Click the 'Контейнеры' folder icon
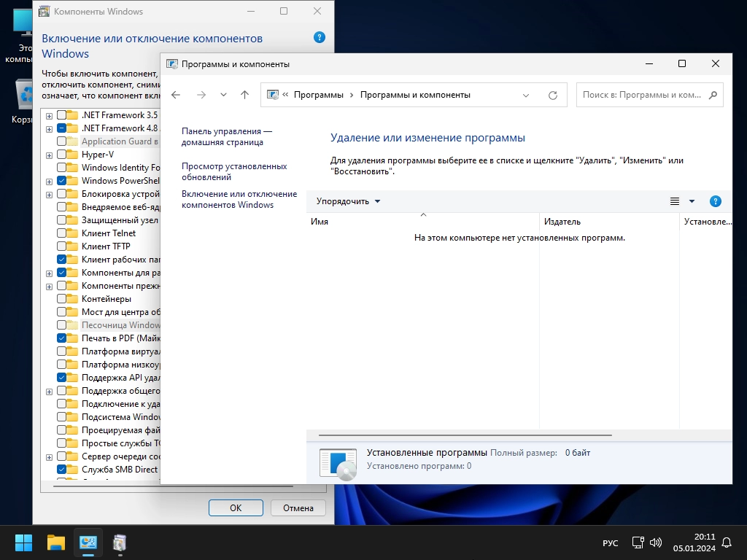The height and width of the screenshot is (560, 747). point(72,298)
